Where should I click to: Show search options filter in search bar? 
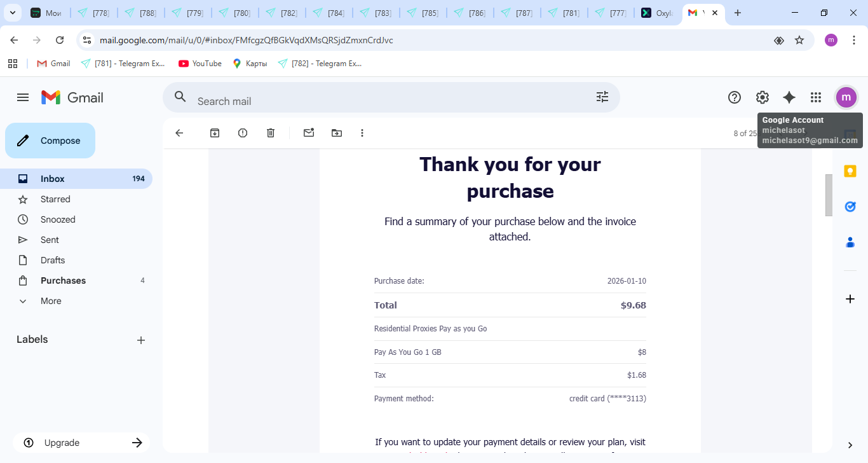602,97
